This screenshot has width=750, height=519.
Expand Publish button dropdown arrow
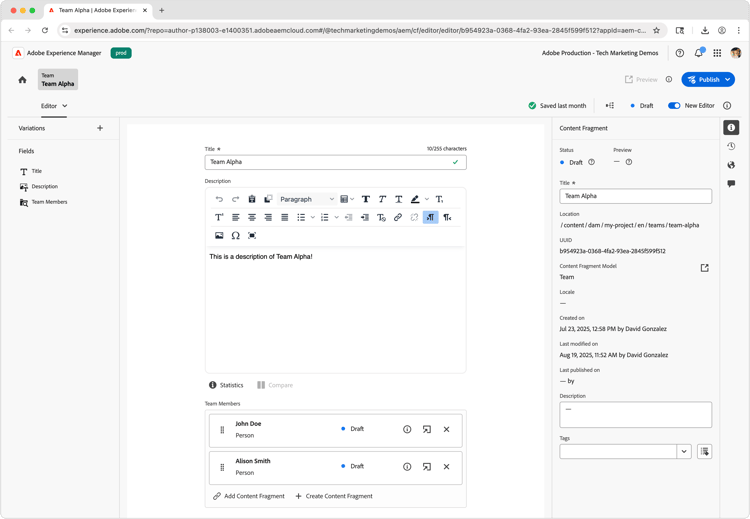tap(728, 80)
